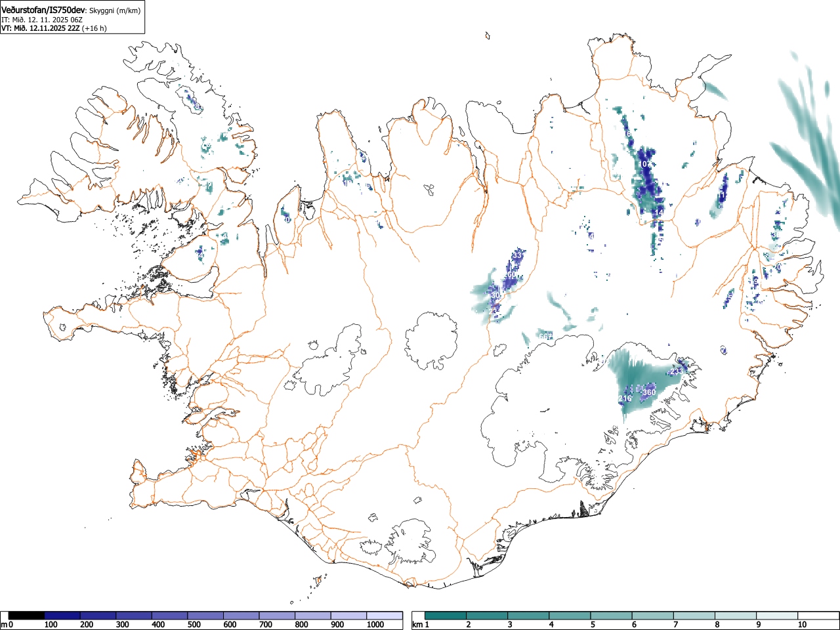Select the '1000' tick on meter legend
840x630 pixels.
click(375, 625)
